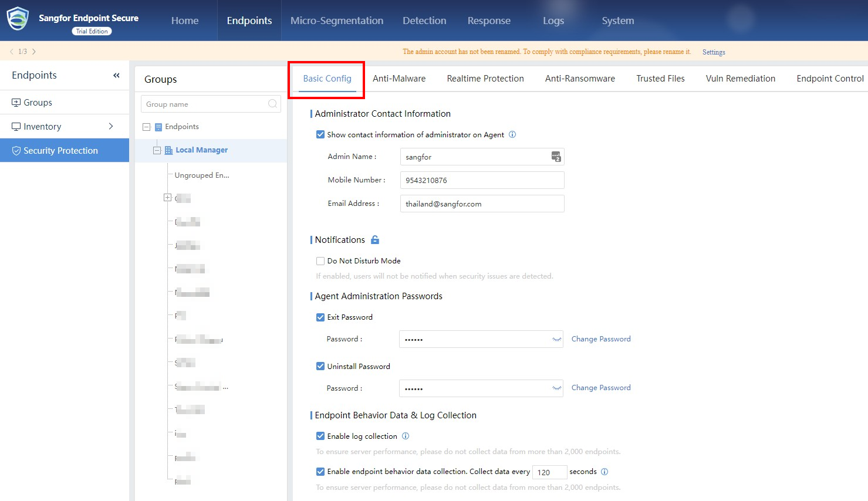Image resolution: width=868 pixels, height=501 pixels.
Task: Click the Mobile Number input field
Action: 482,180
